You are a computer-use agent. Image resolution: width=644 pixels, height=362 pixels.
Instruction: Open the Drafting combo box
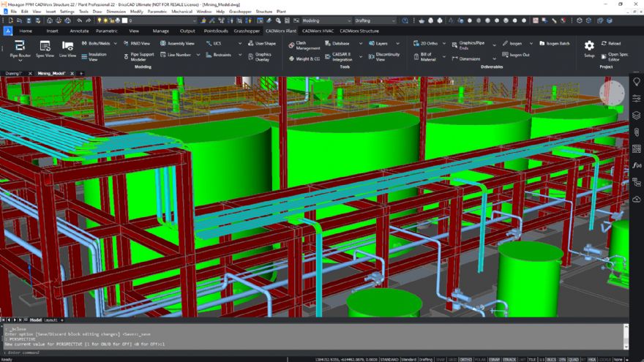pyautogui.click(x=375, y=20)
